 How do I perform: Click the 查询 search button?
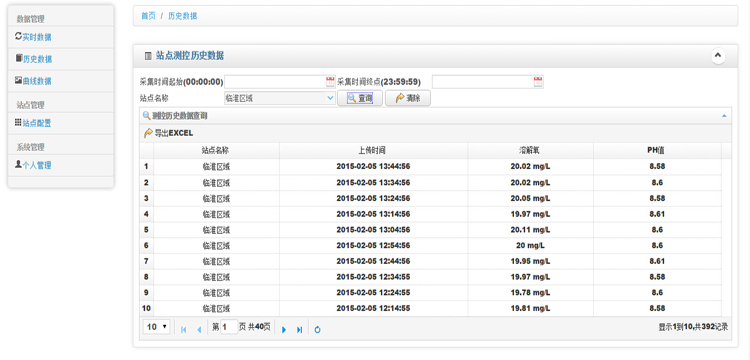click(360, 98)
